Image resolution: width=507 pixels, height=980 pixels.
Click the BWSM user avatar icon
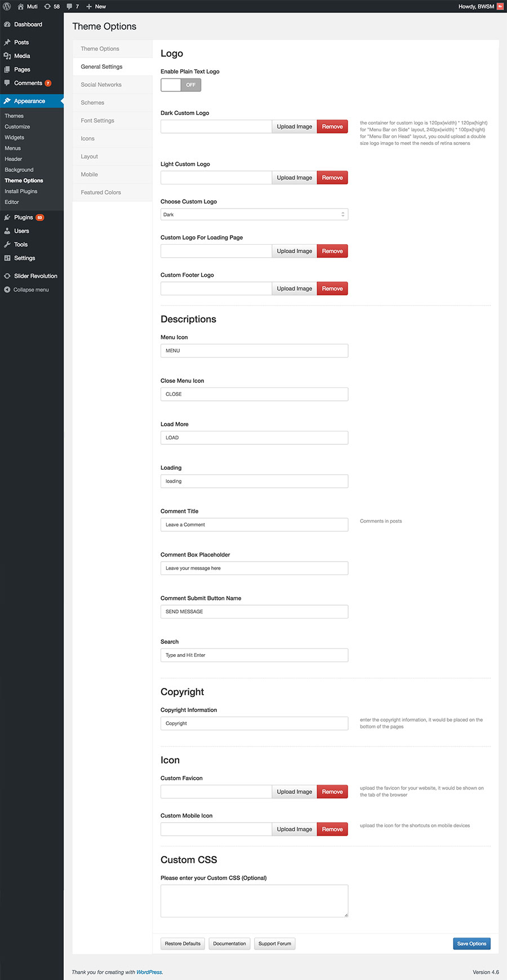click(500, 6)
